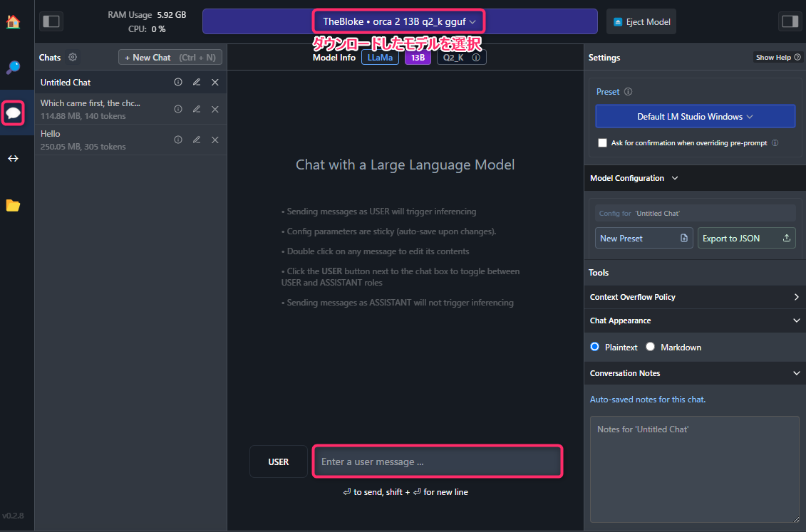This screenshot has width=806, height=532.
Task: Delete Untitled Chat with X icon
Action: (x=215, y=82)
